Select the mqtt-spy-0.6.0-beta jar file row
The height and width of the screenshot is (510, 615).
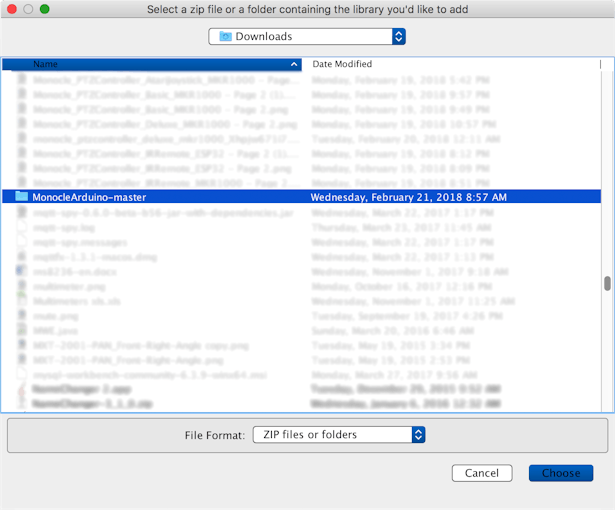301,213
